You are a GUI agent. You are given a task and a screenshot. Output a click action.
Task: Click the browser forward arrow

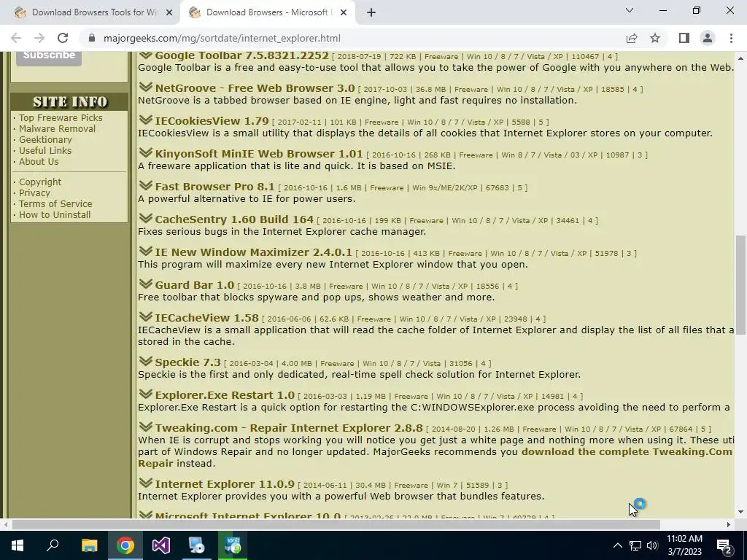[x=39, y=38]
